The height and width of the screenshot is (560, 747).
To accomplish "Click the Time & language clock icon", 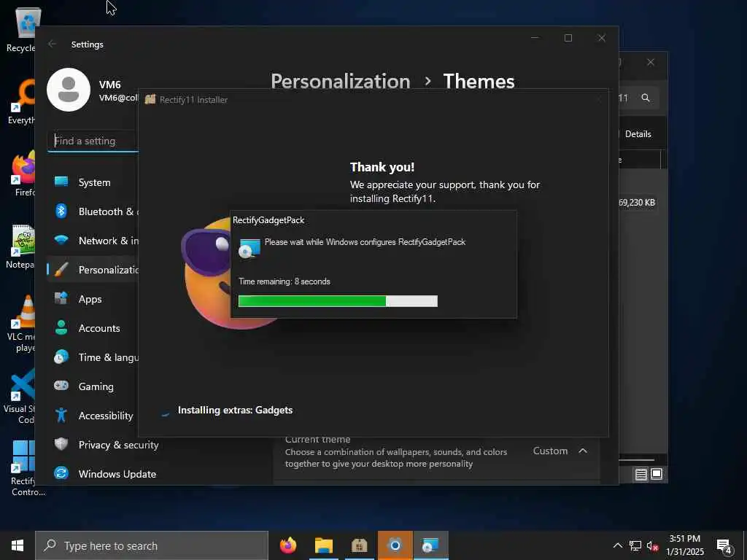I will [61, 357].
